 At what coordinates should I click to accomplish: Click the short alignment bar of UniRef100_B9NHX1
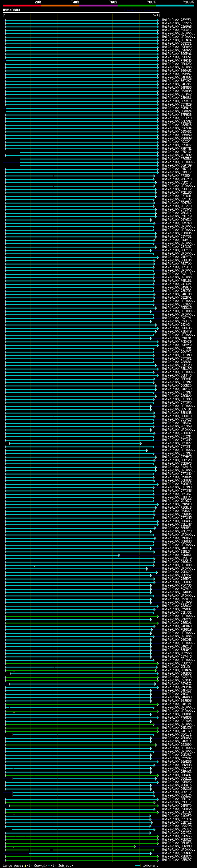(62, 555)
